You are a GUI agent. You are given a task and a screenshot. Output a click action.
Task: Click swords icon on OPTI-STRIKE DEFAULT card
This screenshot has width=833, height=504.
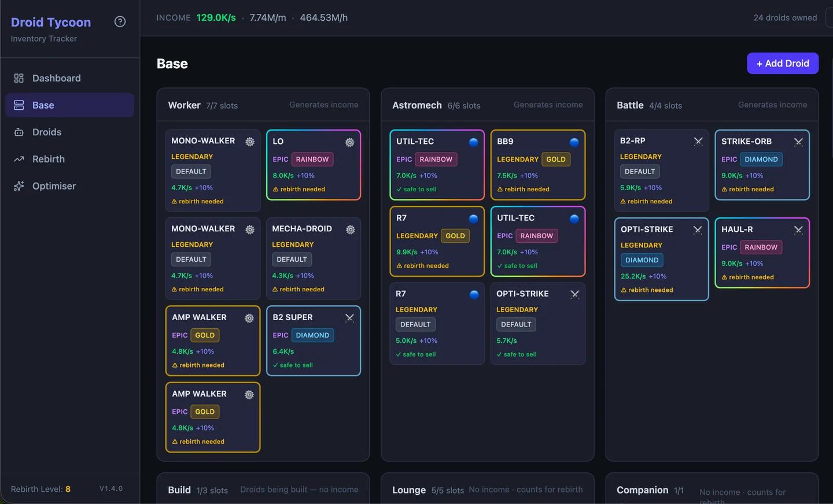(574, 294)
